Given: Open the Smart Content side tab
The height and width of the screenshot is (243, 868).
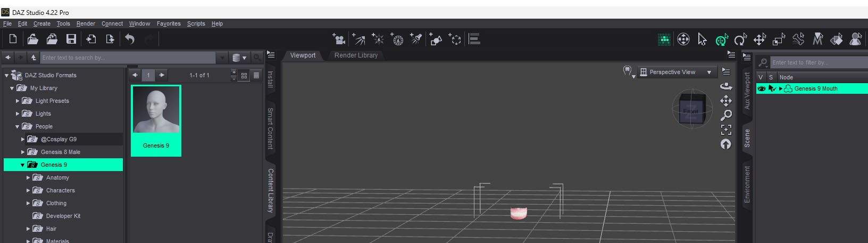Looking at the screenshot, I should 270,128.
